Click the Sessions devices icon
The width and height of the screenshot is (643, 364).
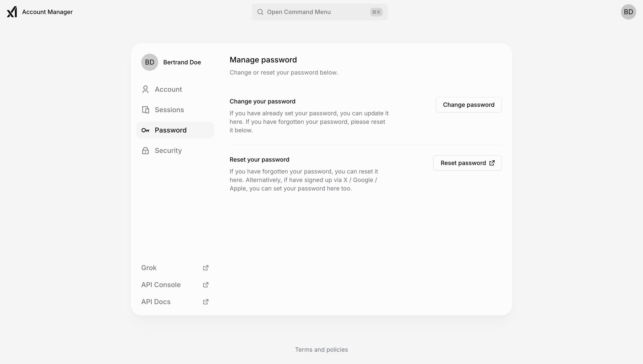click(145, 110)
